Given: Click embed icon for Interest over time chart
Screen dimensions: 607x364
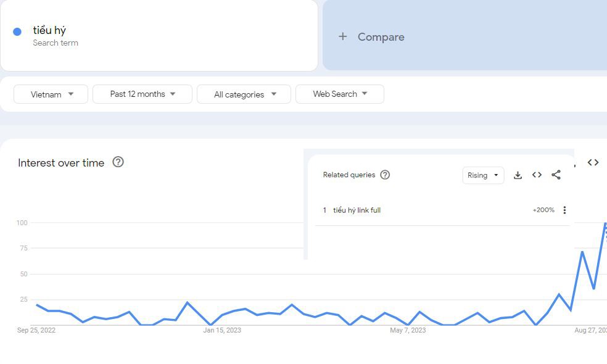Looking at the screenshot, I should click(593, 162).
